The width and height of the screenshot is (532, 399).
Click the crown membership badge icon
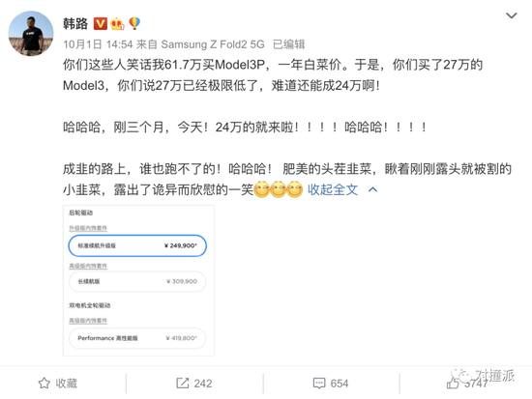click(117, 24)
